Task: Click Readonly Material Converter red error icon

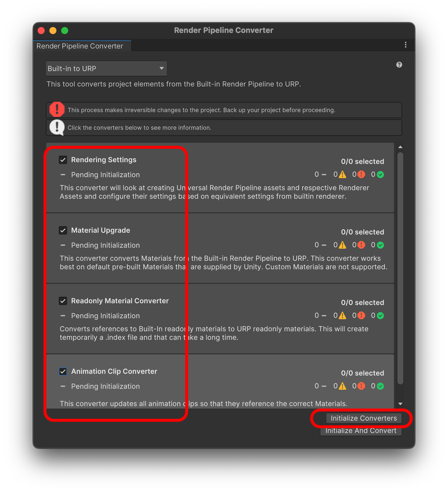Action: click(x=361, y=316)
